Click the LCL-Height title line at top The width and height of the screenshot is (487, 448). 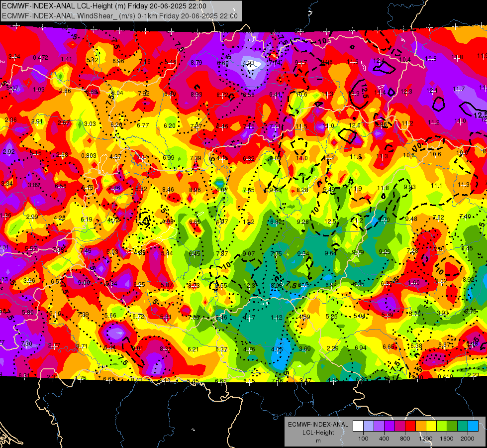[x=104, y=6]
